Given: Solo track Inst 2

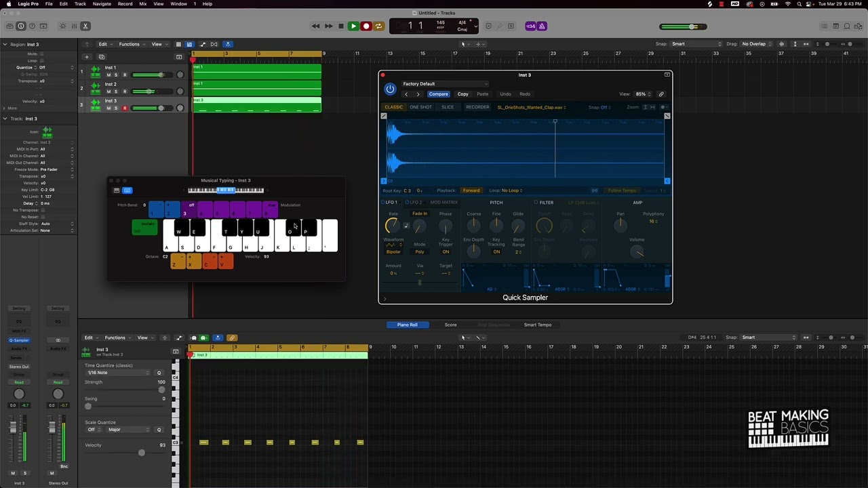Looking at the screenshot, I should [x=116, y=91].
